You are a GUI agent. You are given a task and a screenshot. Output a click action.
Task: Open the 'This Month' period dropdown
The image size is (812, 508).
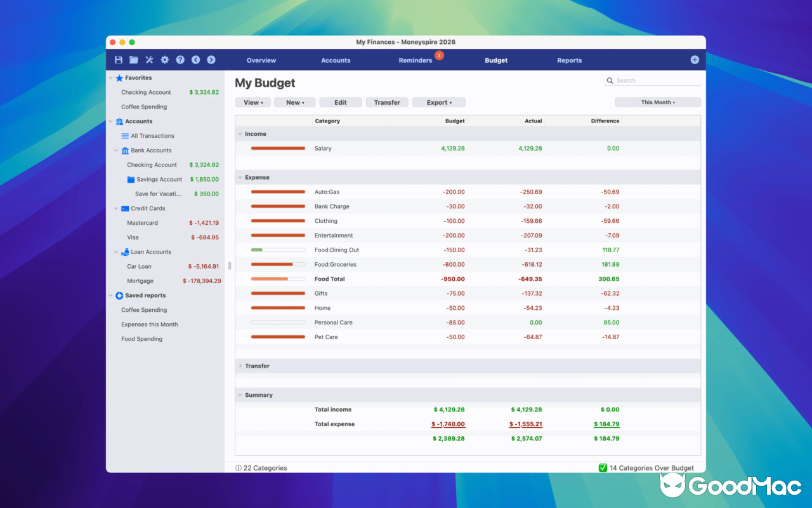click(658, 102)
